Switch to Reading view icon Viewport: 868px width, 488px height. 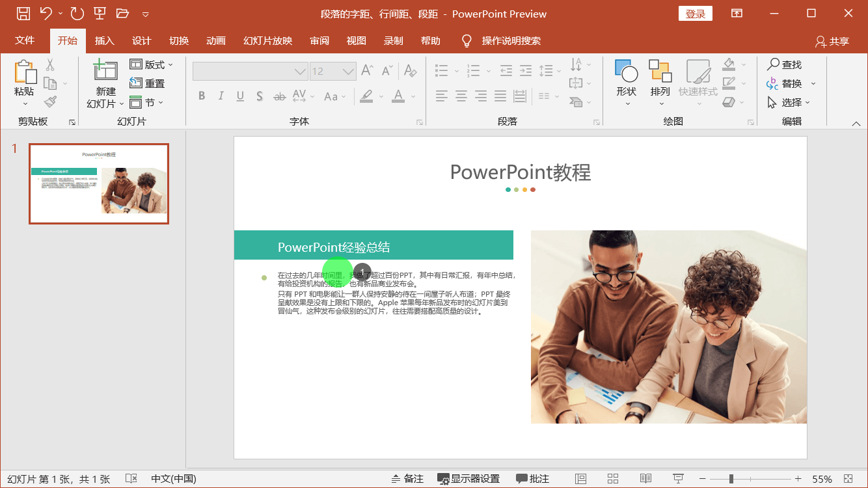(x=645, y=479)
